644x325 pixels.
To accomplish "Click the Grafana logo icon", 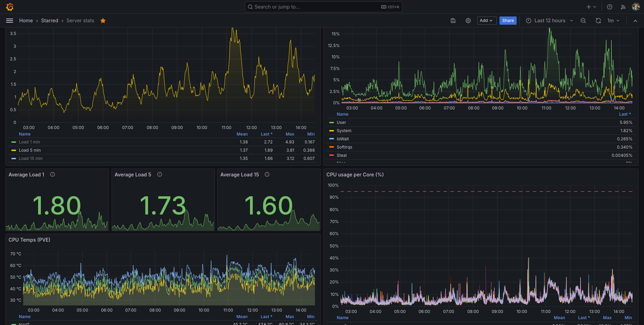I will click(10, 7).
